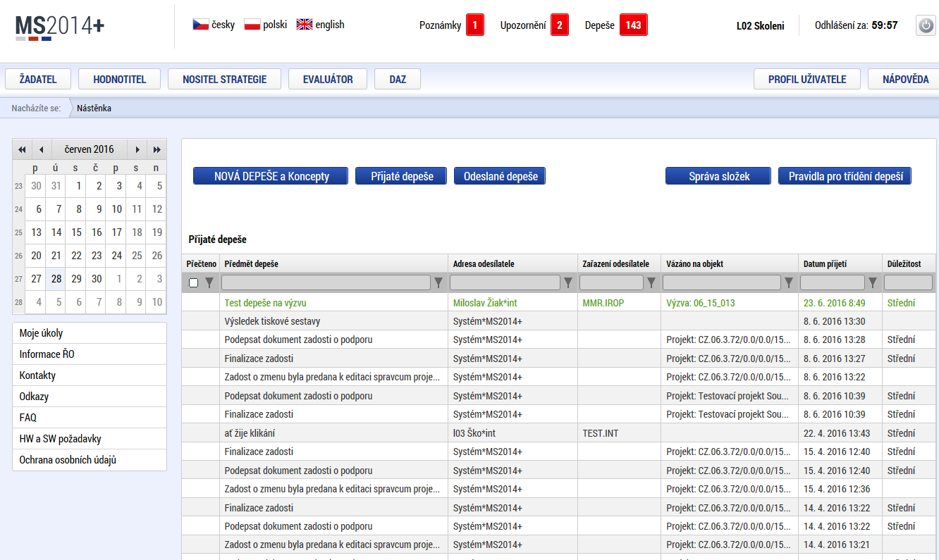Image resolution: width=939 pixels, height=560 pixels.
Task: Click Adresa odesílatele filter input field
Action: click(505, 283)
